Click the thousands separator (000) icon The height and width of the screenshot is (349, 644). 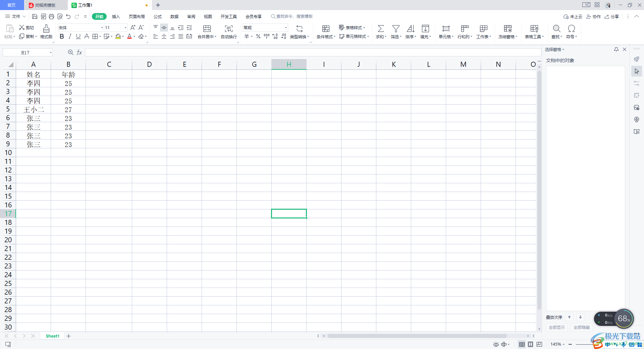[x=267, y=36]
